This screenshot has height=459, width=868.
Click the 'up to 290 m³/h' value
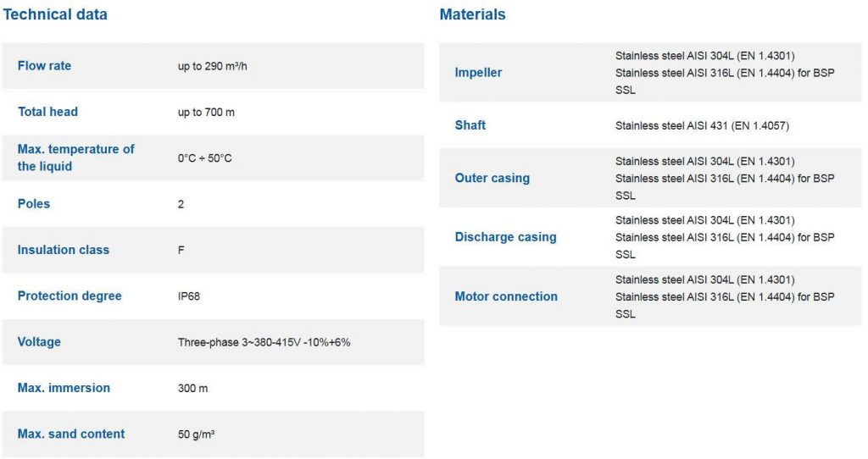tap(213, 66)
